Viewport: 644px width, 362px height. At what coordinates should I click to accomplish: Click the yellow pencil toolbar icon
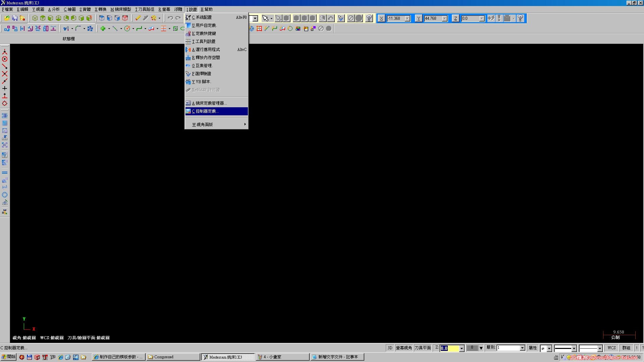[138, 18]
